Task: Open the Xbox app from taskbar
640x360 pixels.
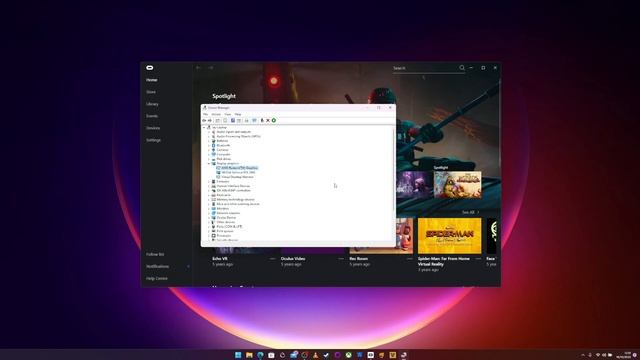Action: coord(349,355)
